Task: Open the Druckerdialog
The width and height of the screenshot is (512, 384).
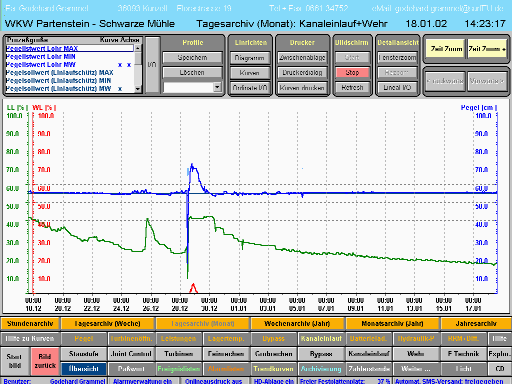Action: tap(302, 73)
